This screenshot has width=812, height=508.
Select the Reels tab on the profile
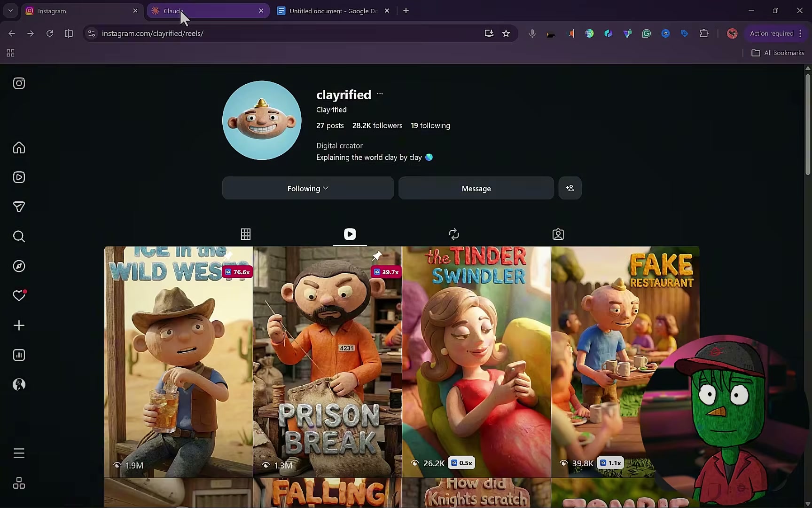pos(350,234)
